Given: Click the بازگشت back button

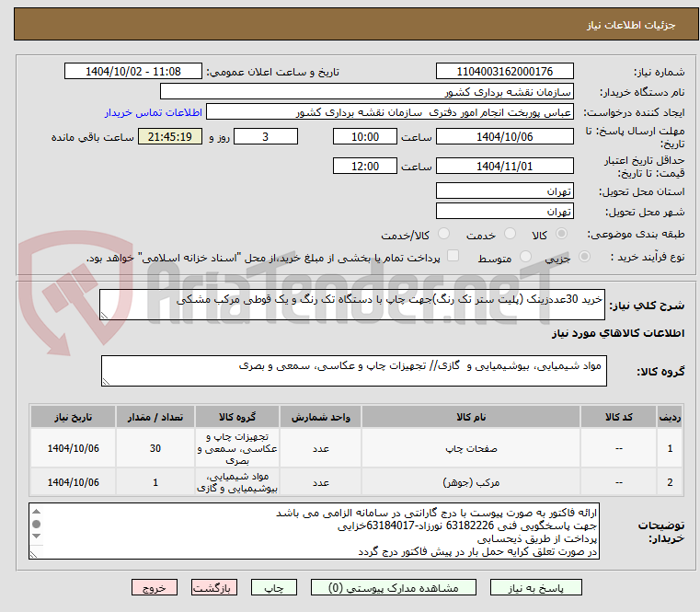Looking at the screenshot, I should click(x=213, y=587).
